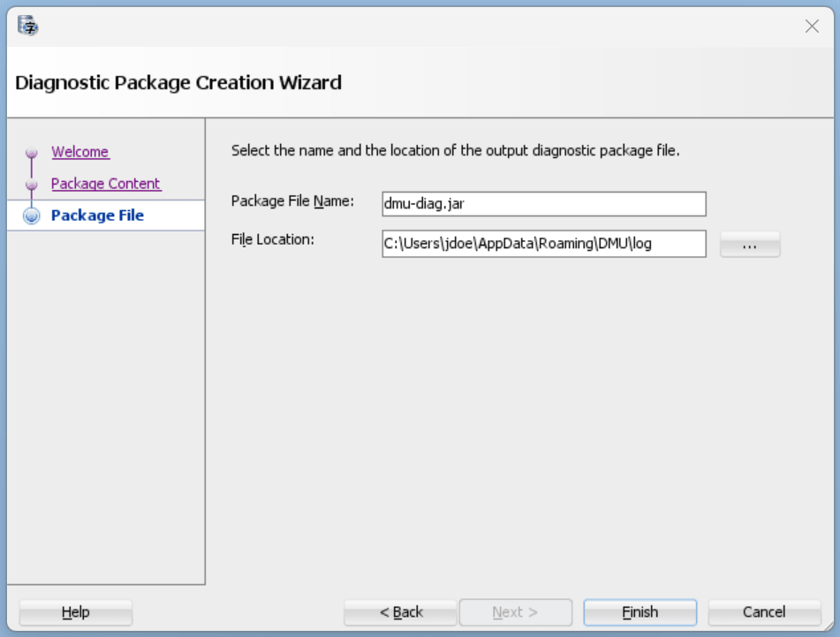Finish creating the diagnostic package
The width and height of the screenshot is (840, 637).
click(640, 611)
